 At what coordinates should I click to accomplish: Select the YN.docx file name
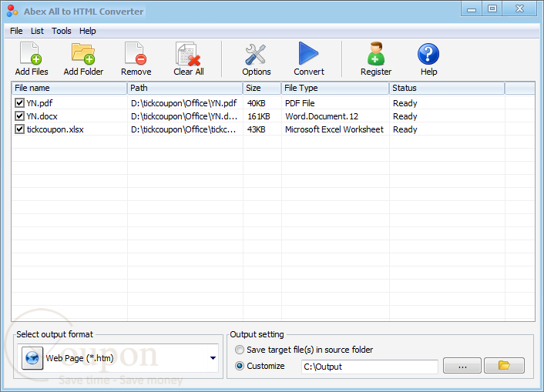pos(42,116)
